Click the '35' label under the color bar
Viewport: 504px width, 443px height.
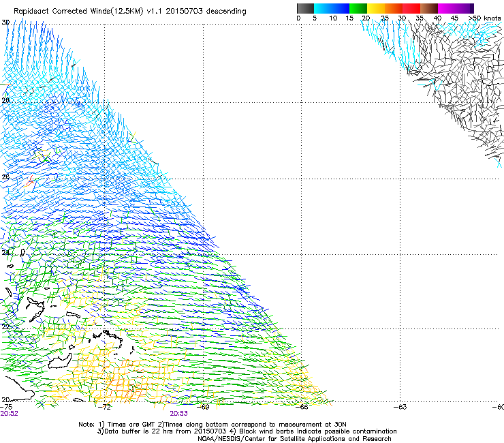[420, 18]
